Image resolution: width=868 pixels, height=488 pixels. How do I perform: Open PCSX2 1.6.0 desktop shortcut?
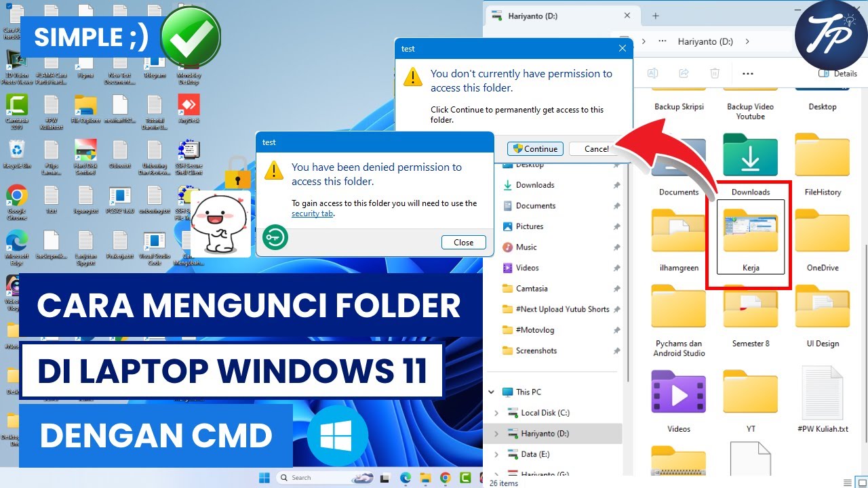tap(119, 199)
